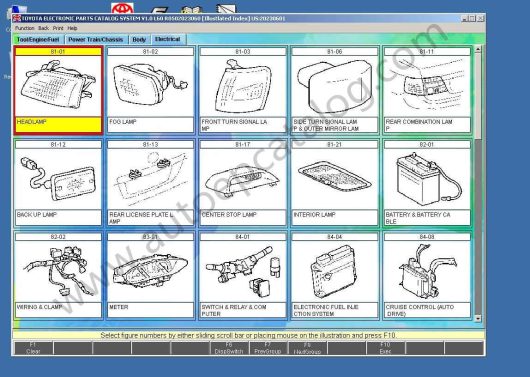The height and width of the screenshot is (377, 530).
Task: Open the Function menu
Action: click(x=25, y=28)
